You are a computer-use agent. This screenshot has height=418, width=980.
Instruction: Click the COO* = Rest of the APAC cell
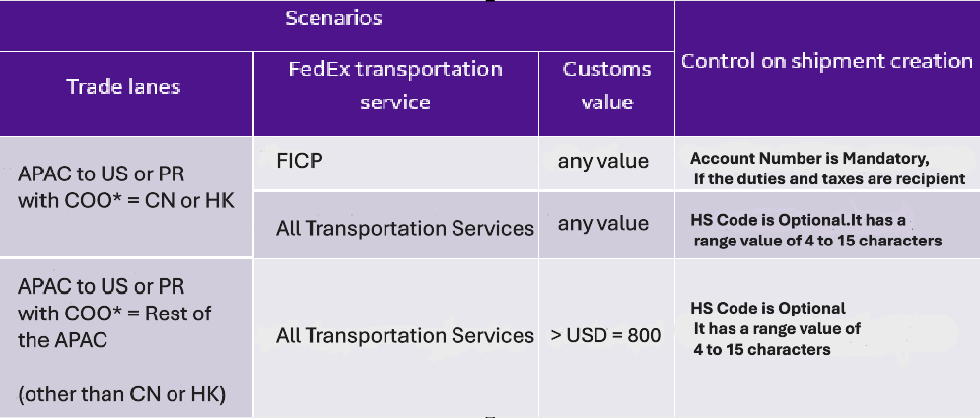click(x=114, y=313)
